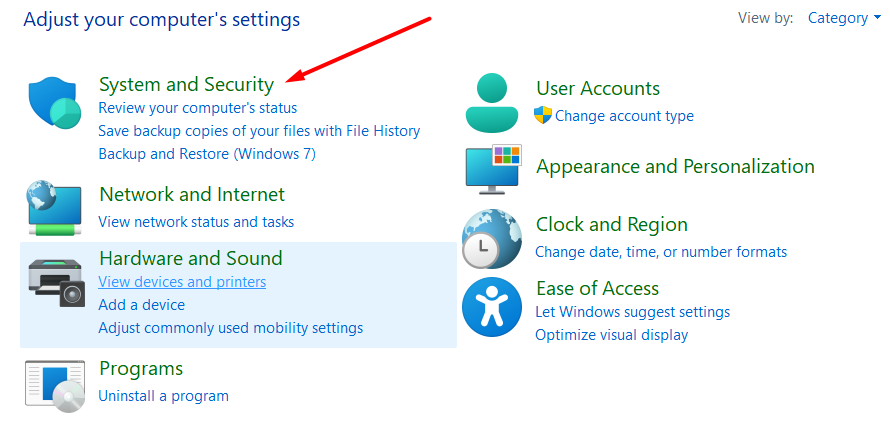Choose Add a device link
The width and height of the screenshot is (890, 422).
141,305
